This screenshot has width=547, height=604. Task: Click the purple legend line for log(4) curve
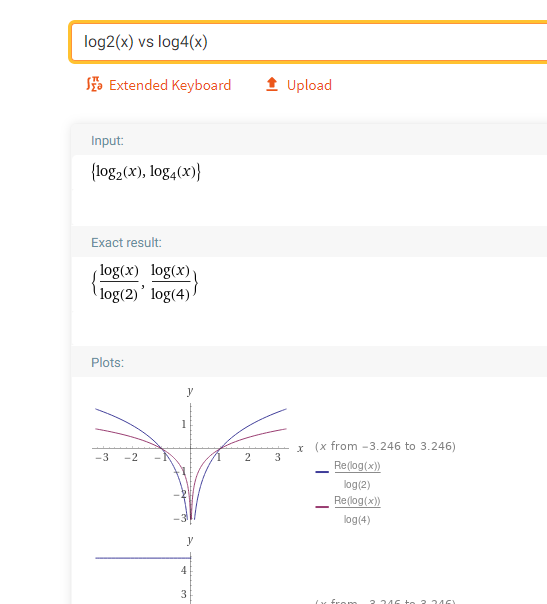322,507
